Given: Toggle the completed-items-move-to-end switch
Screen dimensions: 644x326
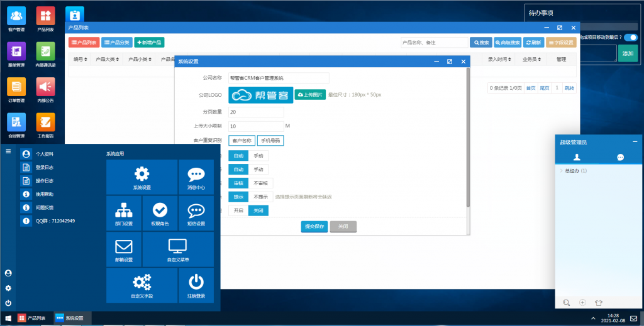Looking at the screenshot, I should (x=630, y=38).
